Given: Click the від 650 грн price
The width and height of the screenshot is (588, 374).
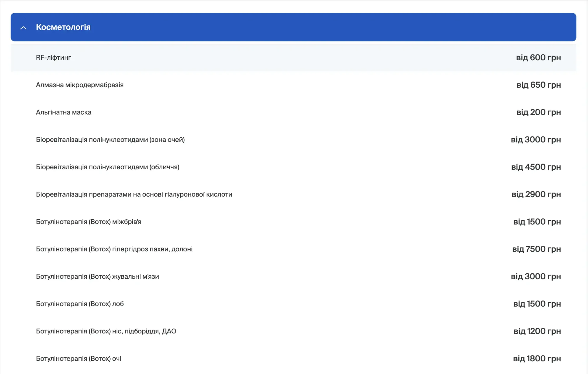Looking at the screenshot, I should [x=538, y=85].
